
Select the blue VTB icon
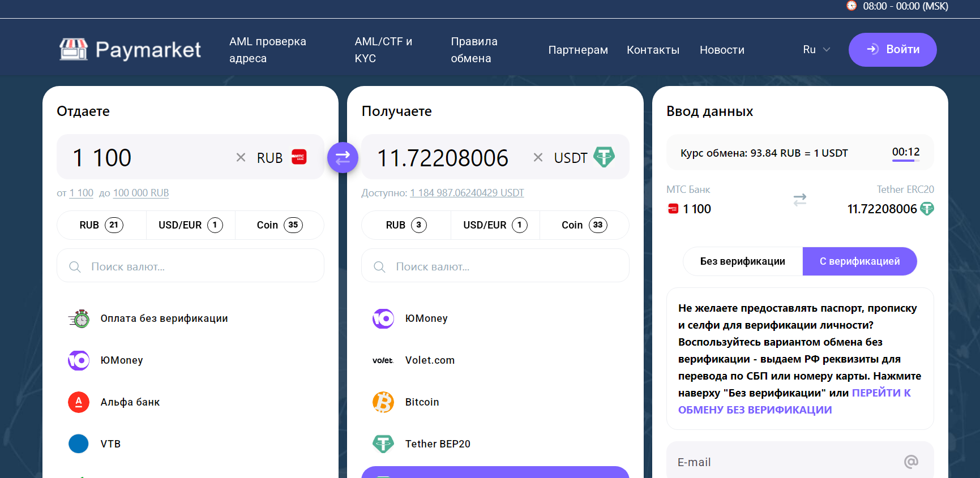[79, 443]
